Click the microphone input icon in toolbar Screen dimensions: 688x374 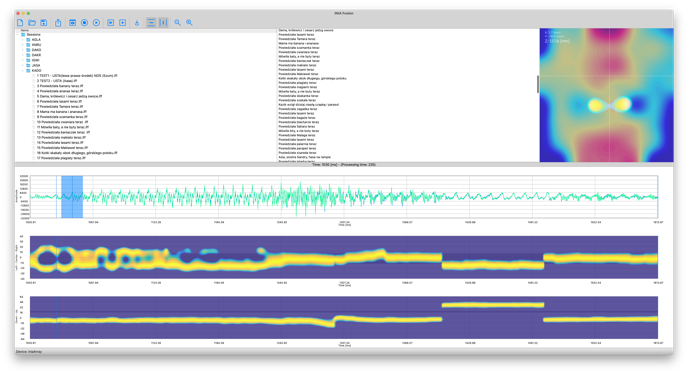(137, 22)
